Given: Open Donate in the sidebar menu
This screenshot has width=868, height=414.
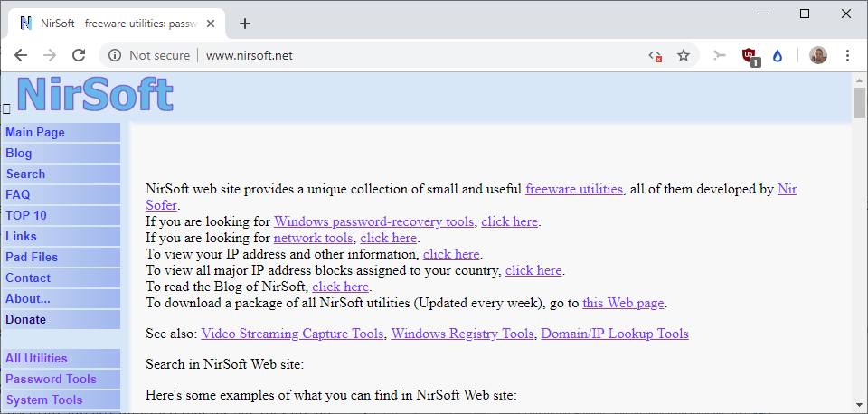Looking at the screenshot, I should click(x=61, y=319).
